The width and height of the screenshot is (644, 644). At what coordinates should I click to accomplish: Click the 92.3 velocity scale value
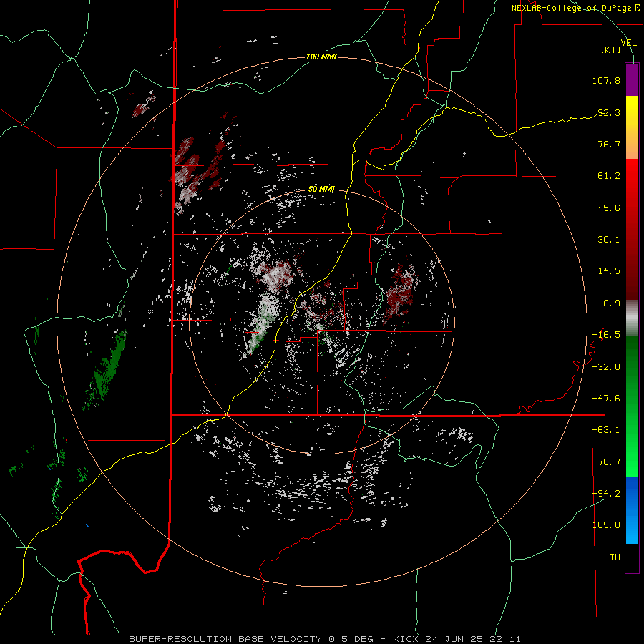tap(609, 112)
